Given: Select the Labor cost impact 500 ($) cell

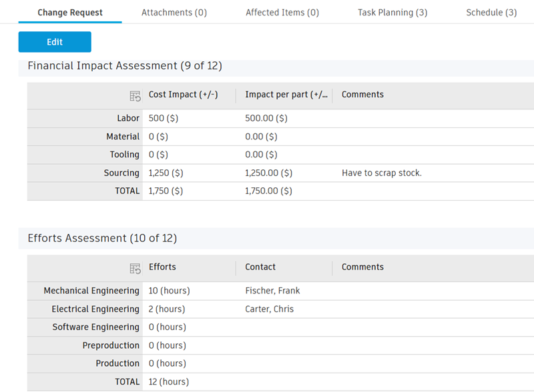Looking at the screenshot, I should click(x=164, y=119).
